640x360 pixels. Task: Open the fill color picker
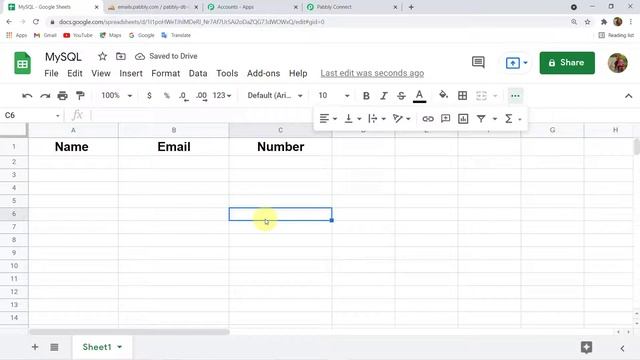443,96
